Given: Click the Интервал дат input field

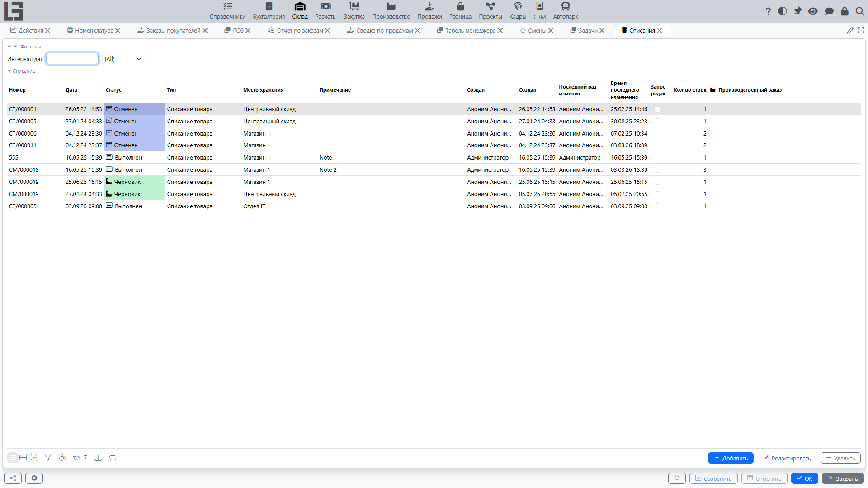Looking at the screenshot, I should (x=72, y=59).
